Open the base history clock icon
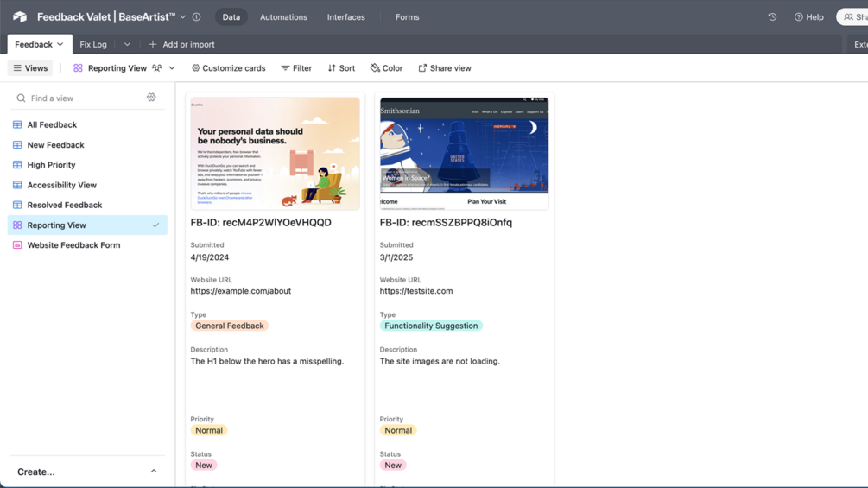The height and width of the screenshot is (488, 868). click(772, 16)
